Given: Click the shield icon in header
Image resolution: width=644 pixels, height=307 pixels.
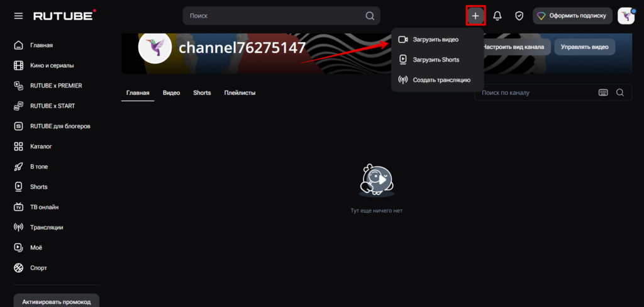Looking at the screenshot, I should pos(519,16).
